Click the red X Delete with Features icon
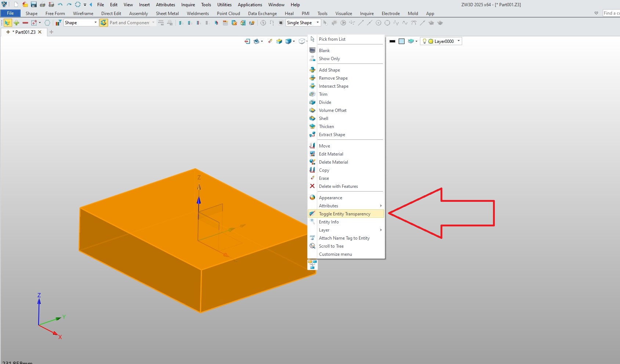The image size is (620, 364). click(312, 186)
